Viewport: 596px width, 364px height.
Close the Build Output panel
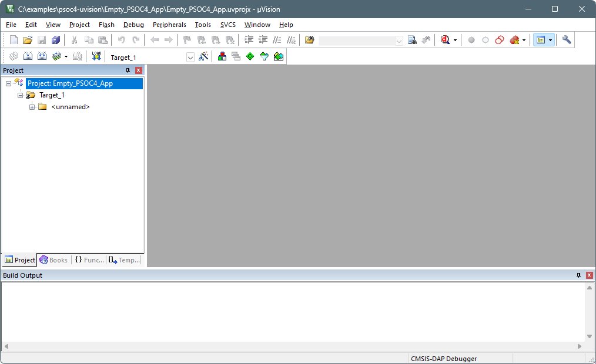pyautogui.click(x=589, y=275)
